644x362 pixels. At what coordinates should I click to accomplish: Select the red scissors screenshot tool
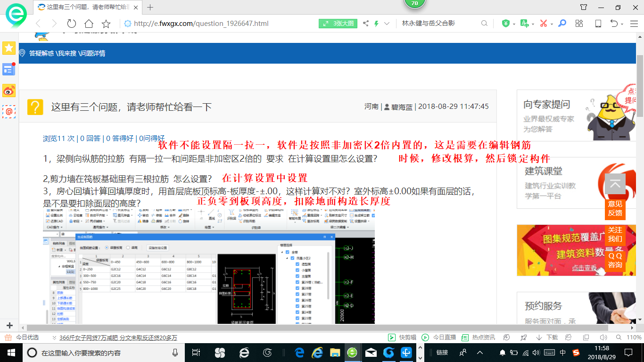pyautogui.click(x=543, y=24)
